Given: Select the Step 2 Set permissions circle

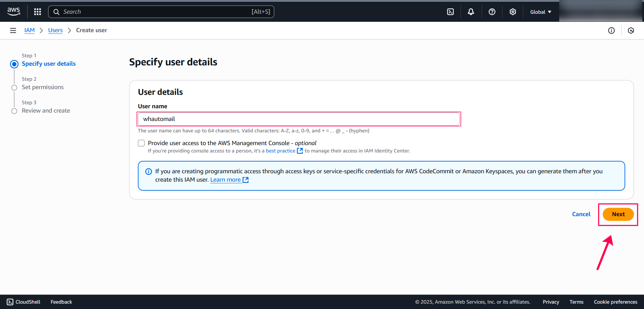Looking at the screenshot, I should click(14, 87).
